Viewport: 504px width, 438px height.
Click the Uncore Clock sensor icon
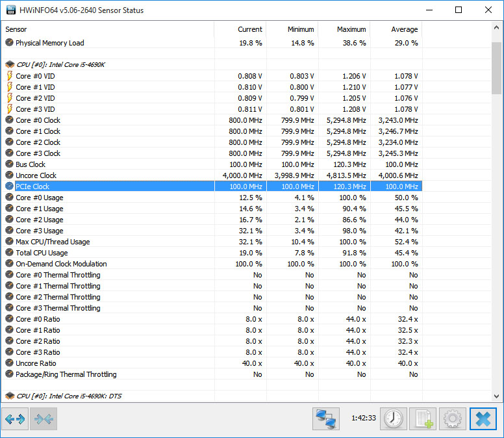[10, 175]
